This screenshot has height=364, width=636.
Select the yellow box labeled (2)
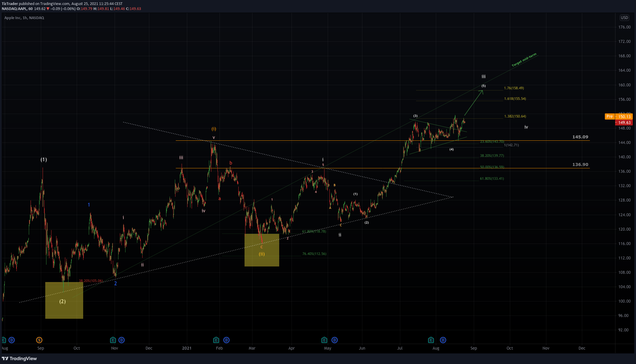pos(64,300)
